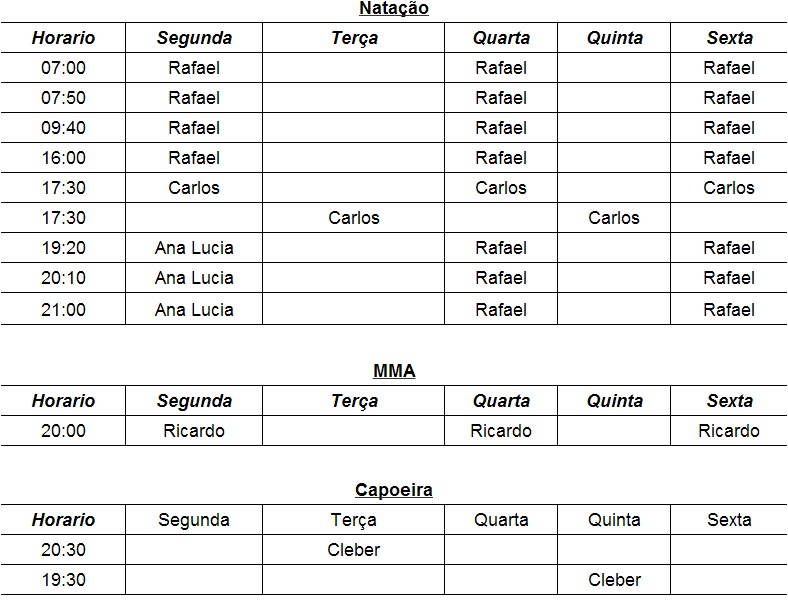Click Cleber in the 19:30 Capoeira row

click(x=614, y=580)
